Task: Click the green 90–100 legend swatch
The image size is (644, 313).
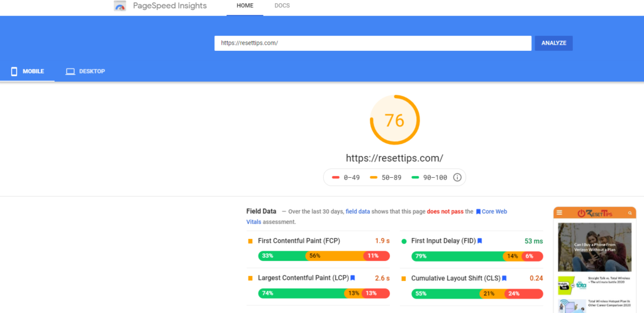Action: click(415, 178)
